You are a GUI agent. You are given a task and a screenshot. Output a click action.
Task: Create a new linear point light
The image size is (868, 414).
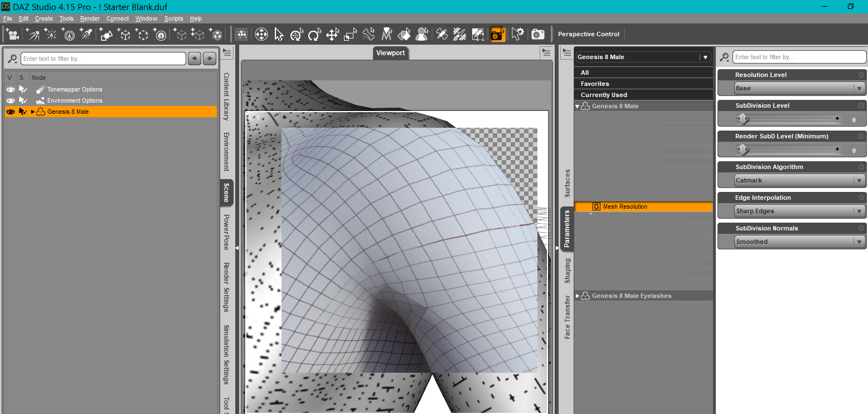pyautogui.click(x=69, y=34)
